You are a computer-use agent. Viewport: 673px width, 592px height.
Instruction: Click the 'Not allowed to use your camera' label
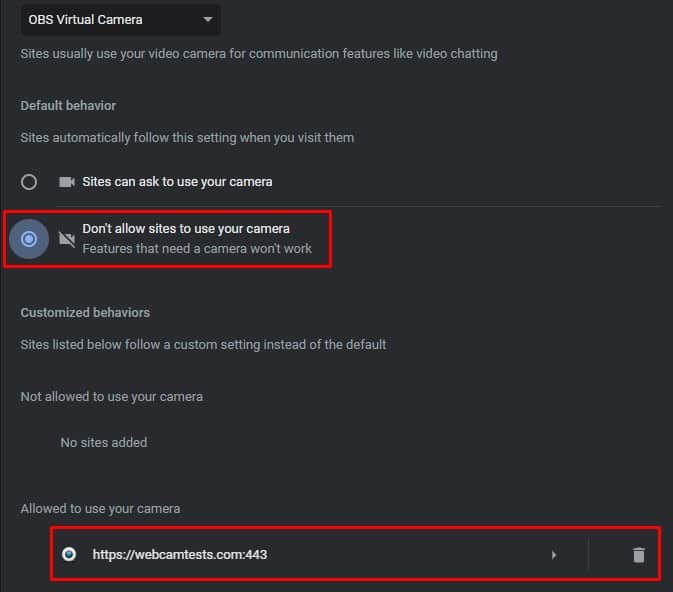tap(111, 397)
